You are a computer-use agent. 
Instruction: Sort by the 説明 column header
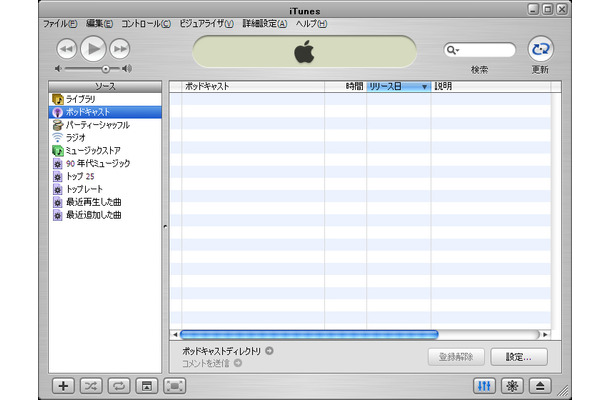(491, 86)
